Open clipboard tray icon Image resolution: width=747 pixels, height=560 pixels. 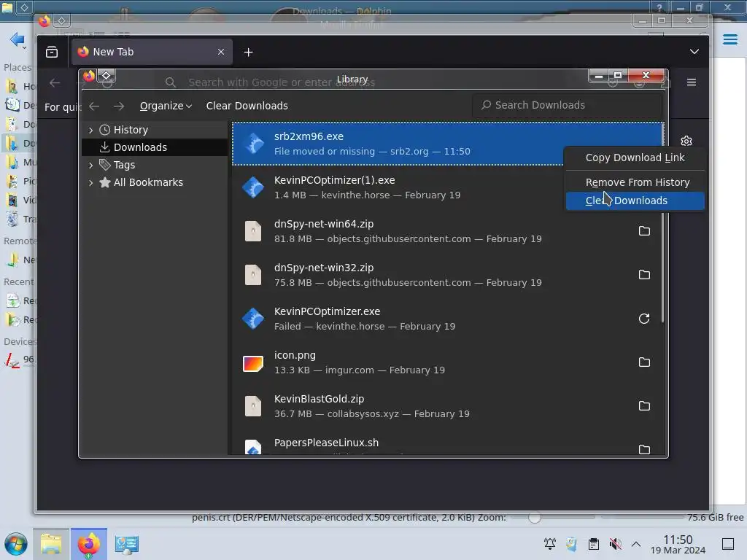point(594,544)
